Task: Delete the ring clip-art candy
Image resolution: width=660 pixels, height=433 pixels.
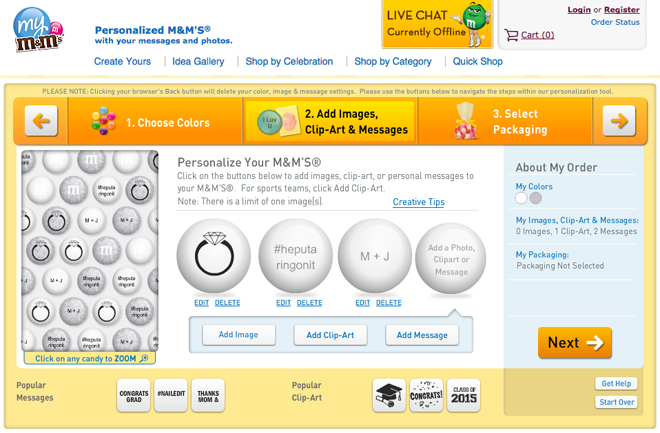Action: tap(227, 303)
